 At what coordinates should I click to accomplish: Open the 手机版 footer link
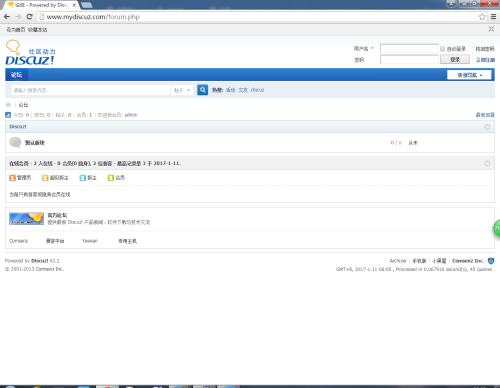[x=419, y=261]
